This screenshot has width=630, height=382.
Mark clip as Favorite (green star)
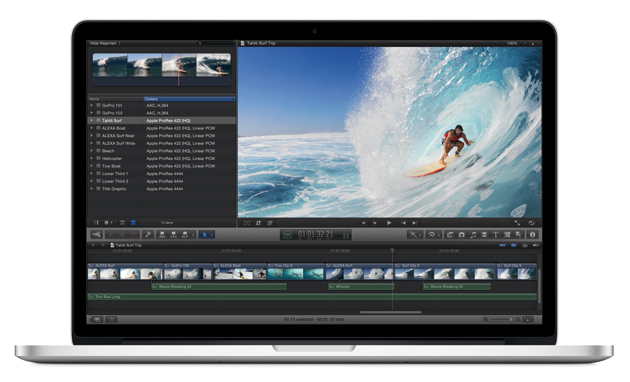[x=111, y=235]
